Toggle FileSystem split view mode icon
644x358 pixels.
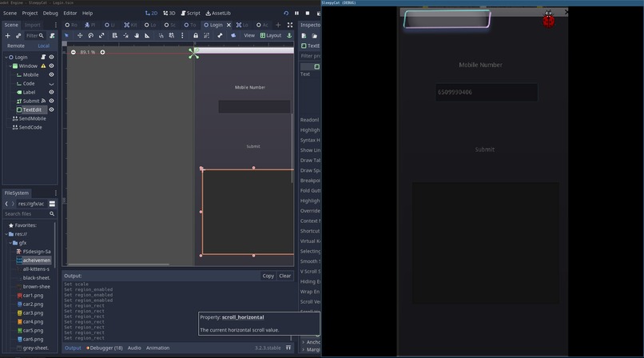(x=52, y=204)
